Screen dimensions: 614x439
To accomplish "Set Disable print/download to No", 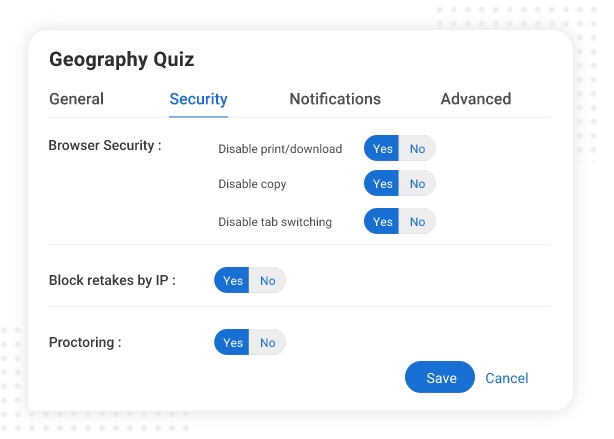I will (417, 149).
